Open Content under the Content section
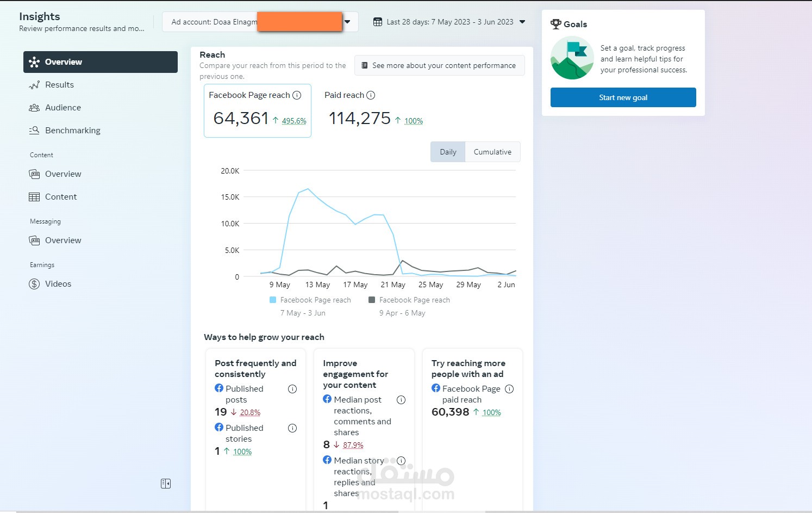This screenshot has height=513, width=812. (x=61, y=197)
